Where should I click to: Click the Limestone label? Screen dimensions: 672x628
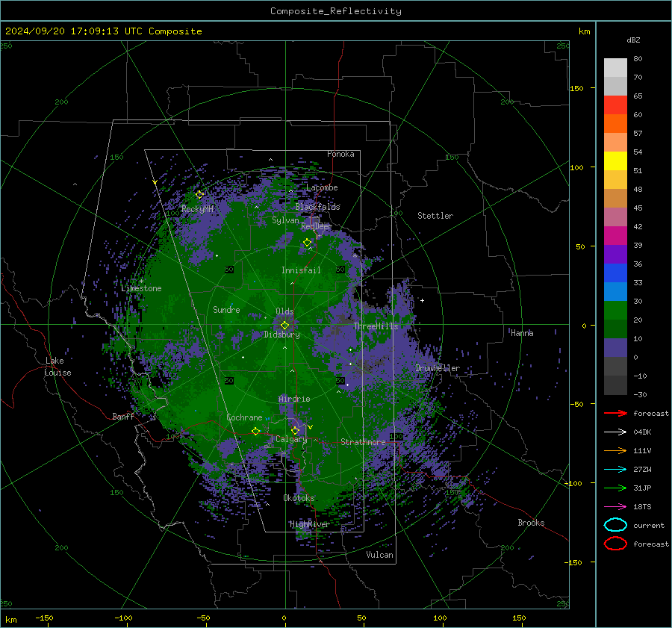[x=141, y=288]
